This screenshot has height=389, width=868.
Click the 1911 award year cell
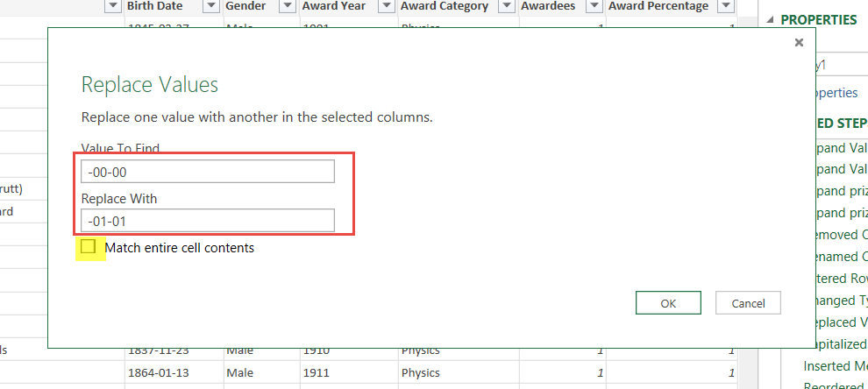[316, 372]
